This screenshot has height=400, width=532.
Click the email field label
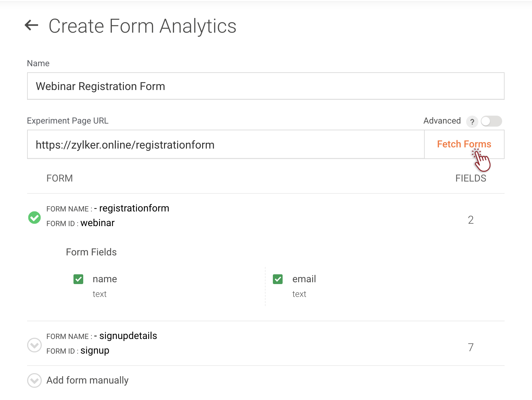(304, 279)
